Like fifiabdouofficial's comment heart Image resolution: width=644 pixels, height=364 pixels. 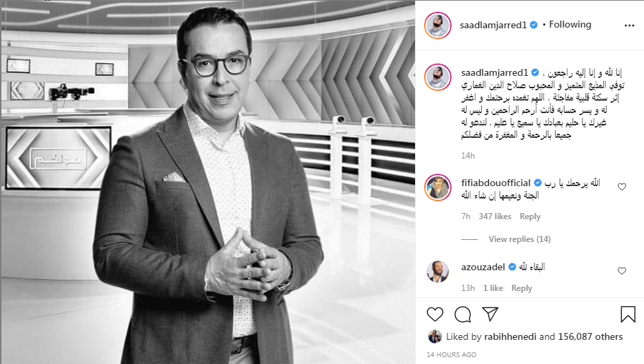tap(622, 187)
